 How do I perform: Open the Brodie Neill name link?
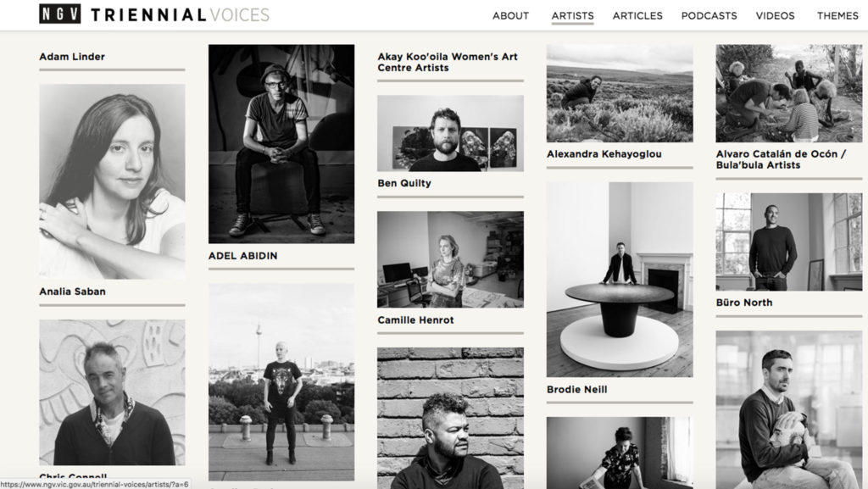tap(576, 390)
